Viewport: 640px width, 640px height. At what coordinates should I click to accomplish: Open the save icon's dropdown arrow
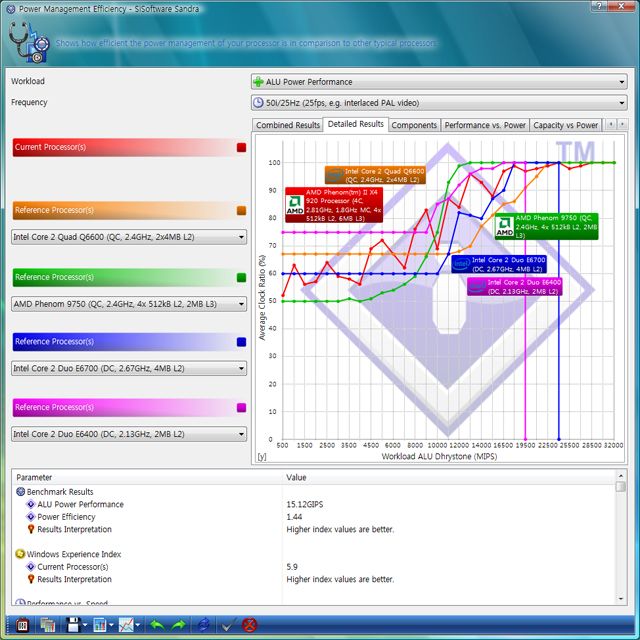tap(85, 625)
